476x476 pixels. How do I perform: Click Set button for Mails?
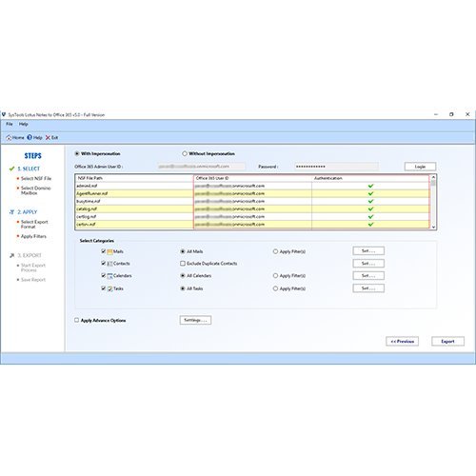pyautogui.click(x=368, y=251)
